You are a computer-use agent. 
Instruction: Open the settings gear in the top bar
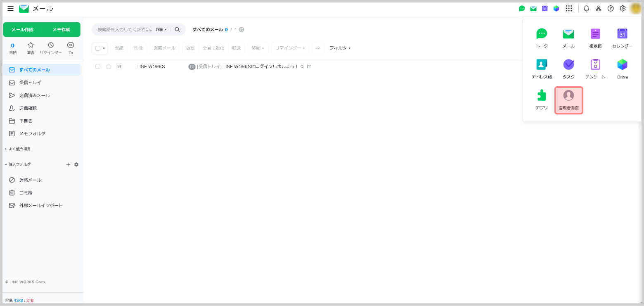point(623,8)
